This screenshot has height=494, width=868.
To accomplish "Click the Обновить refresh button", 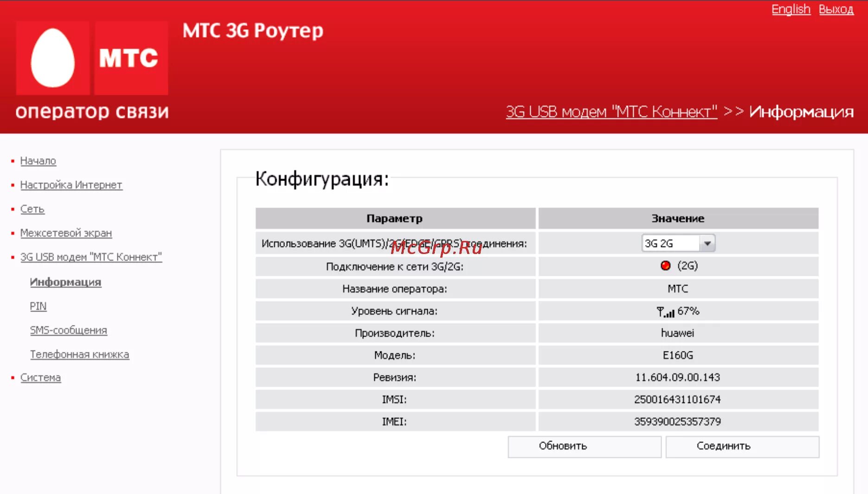I will (585, 447).
